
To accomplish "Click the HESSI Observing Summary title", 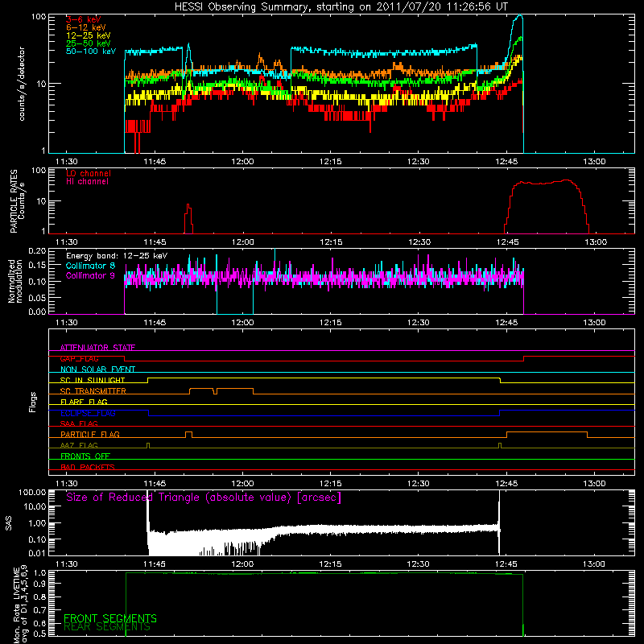I will (341, 7).
